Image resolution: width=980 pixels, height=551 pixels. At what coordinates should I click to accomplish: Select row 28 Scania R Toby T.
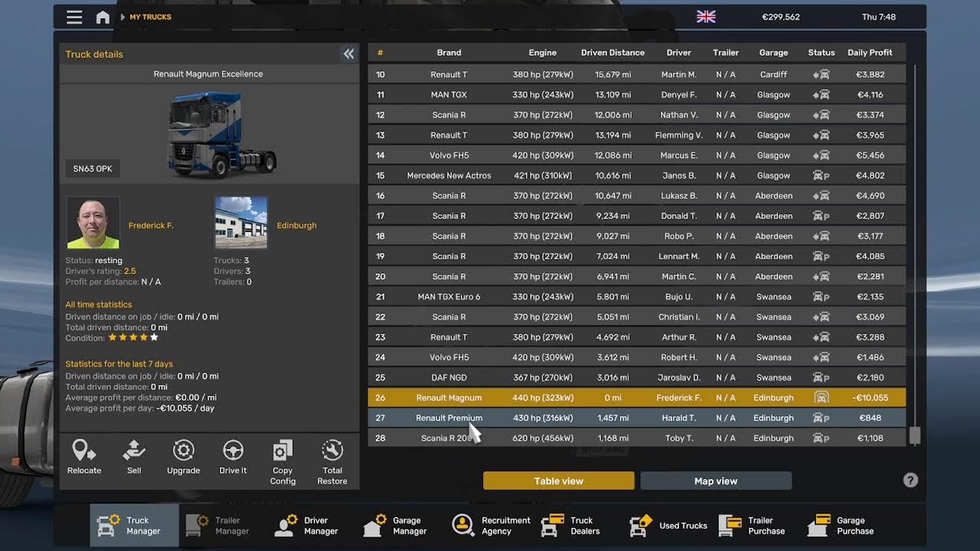pos(637,438)
